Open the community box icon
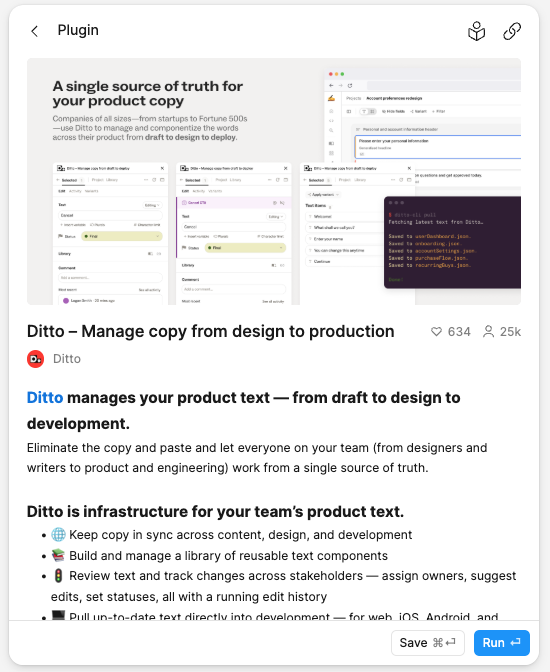Screen dimensions: 550x672 pyautogui.click(x=476, y=31)
